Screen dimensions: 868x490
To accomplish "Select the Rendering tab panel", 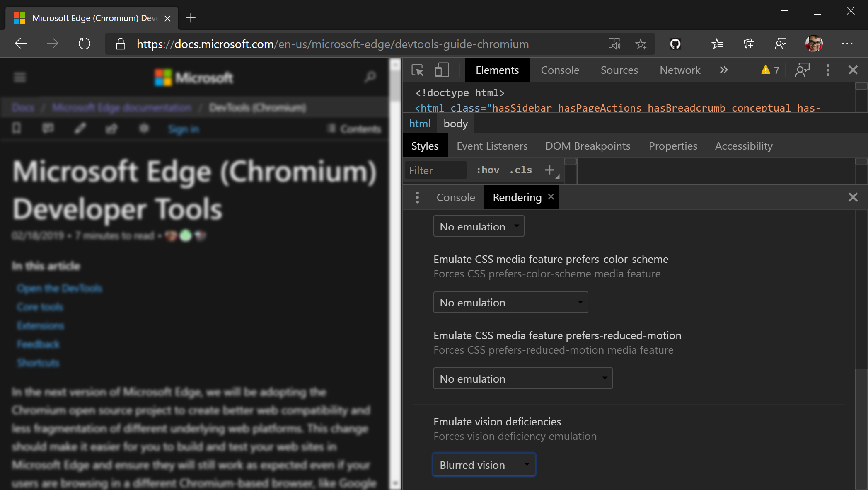I will 516,197.
